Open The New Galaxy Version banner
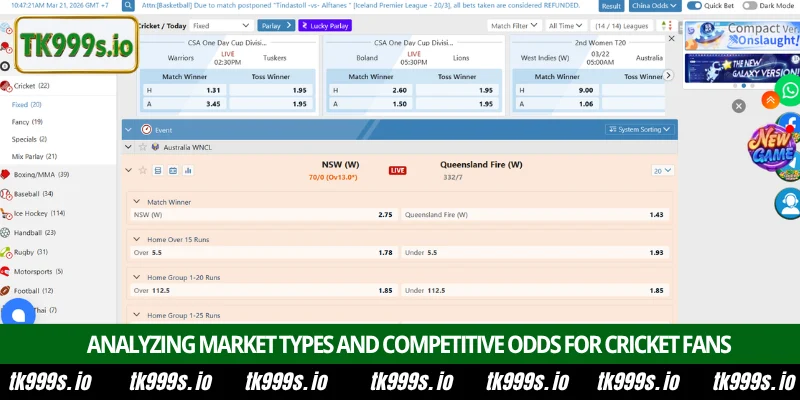Image resolution: width=800 pixels, height=400 pixels. coord(742,68)
